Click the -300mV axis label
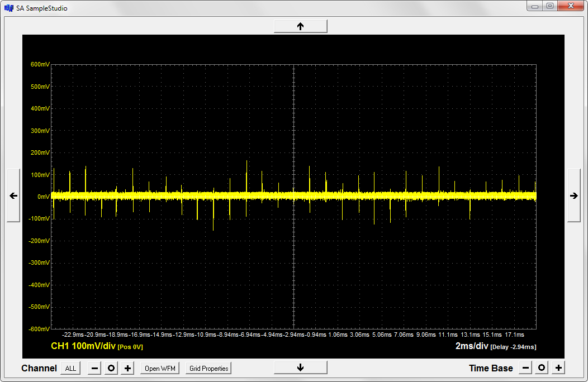The image size is (588, 382). point(39,263)
